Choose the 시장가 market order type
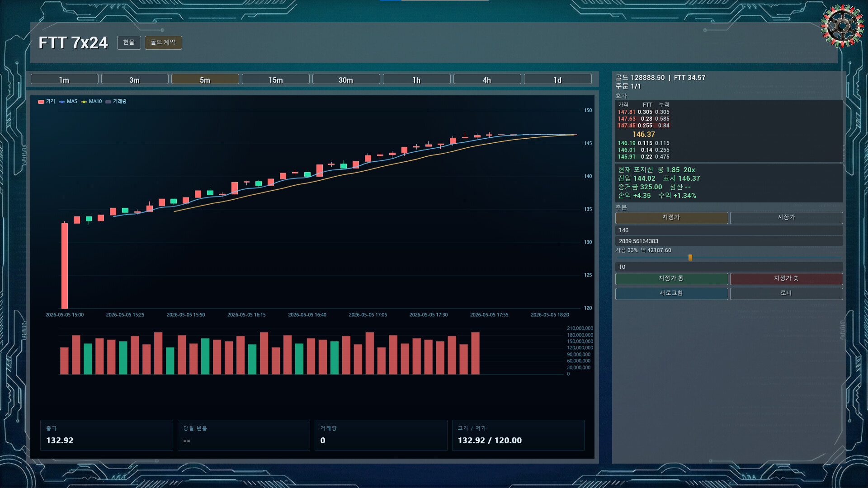This screenshot has width=868, height=488. 787,218
